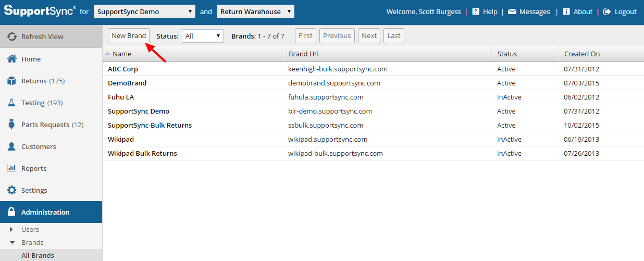This screenshot has height=261, width=644.
Task: Open the SupportSync Demo brand dropdown
Action: 144,11
